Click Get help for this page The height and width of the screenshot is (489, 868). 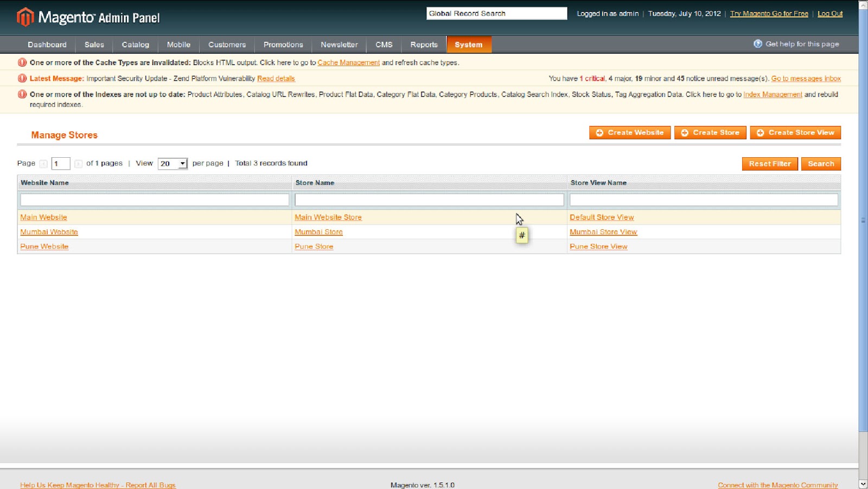[802, 44]
